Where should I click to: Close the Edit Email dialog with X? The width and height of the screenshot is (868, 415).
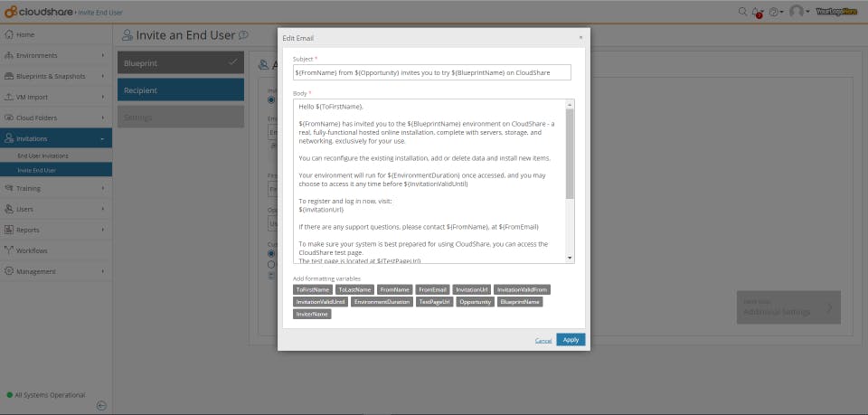click(580, 37)
